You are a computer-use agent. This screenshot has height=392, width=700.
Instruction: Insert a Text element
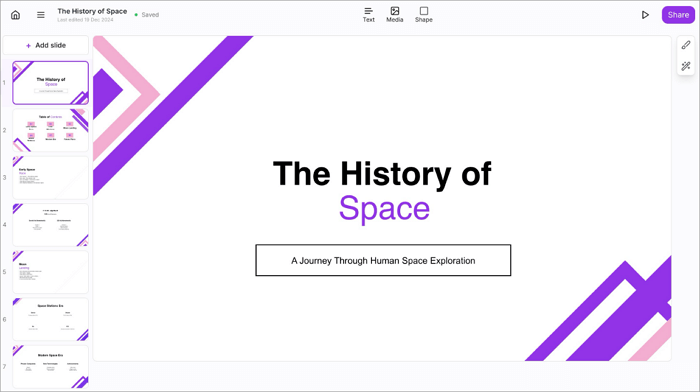pos(368,15)
